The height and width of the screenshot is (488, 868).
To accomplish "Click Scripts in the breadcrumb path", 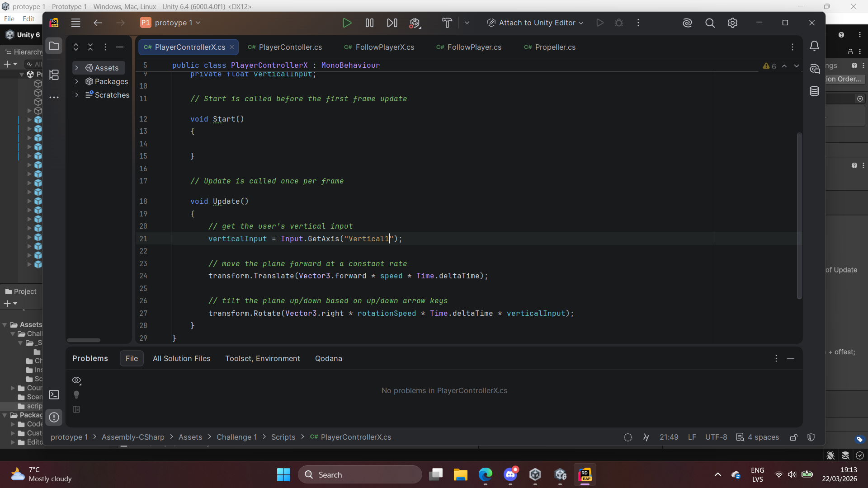I will pyautogui.click(x=283, y=437).
